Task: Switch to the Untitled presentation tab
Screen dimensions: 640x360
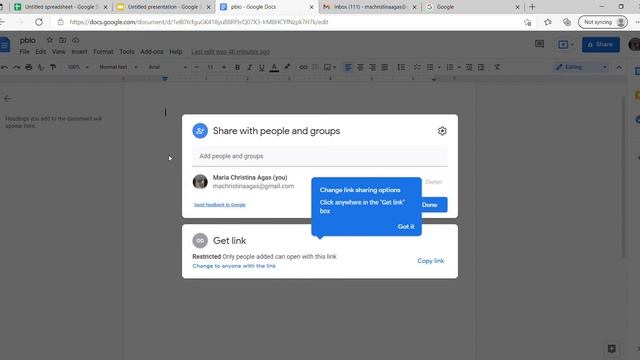Action: tap(163, 7)
